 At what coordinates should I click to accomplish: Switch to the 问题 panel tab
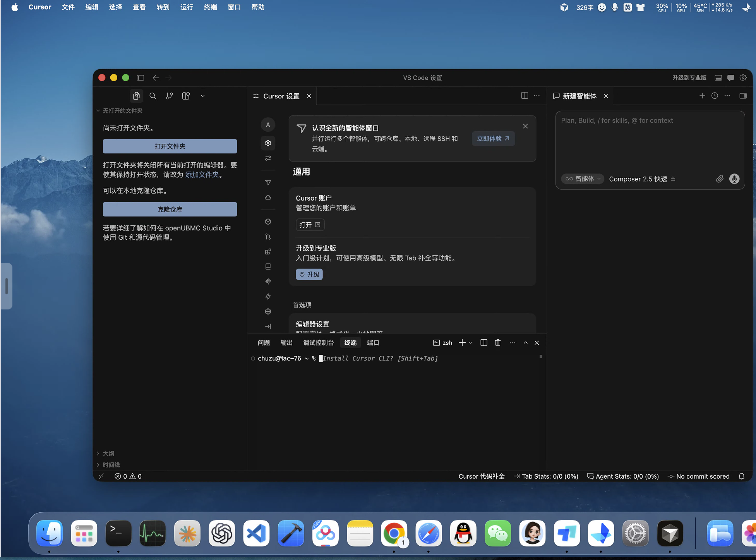click(264, 343)
